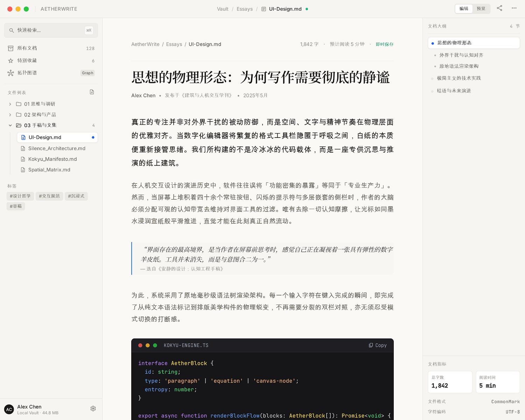The width and height of the screenshot is (525, 420).
Task: Click the search magnifier icon
Action: (x=12, y=30)
